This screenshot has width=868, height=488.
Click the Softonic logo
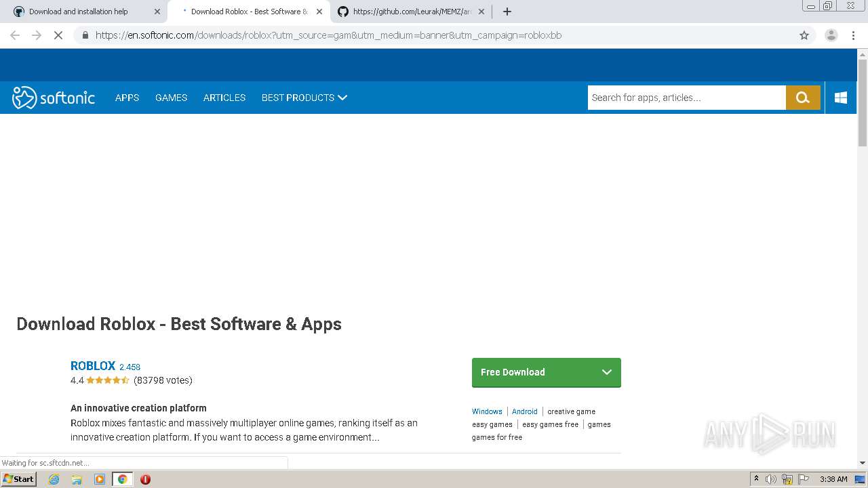(54, 98)
